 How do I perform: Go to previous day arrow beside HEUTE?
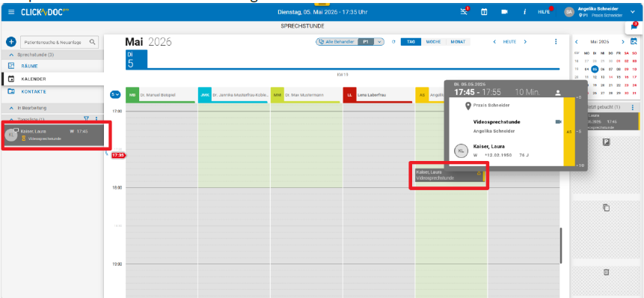(x=494, y=41)
